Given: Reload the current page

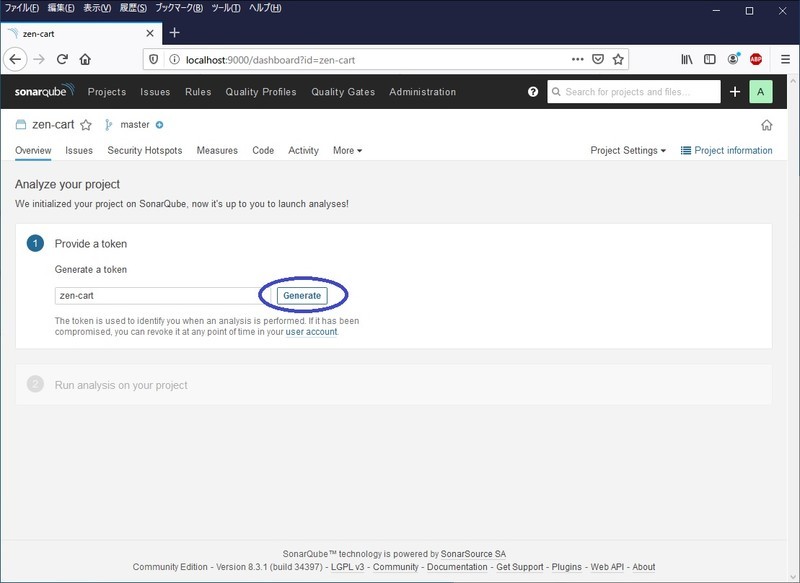Looking at the screenshot, I should pyautogui.click(x=62, y=60).
